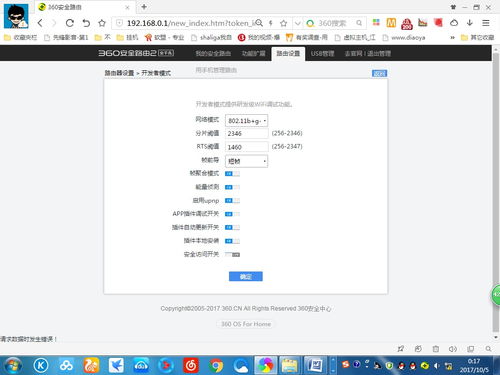Click the fragmentation threshold field showing 2346
The height and width of the screenshot is (375, 500).
[246, 133]
